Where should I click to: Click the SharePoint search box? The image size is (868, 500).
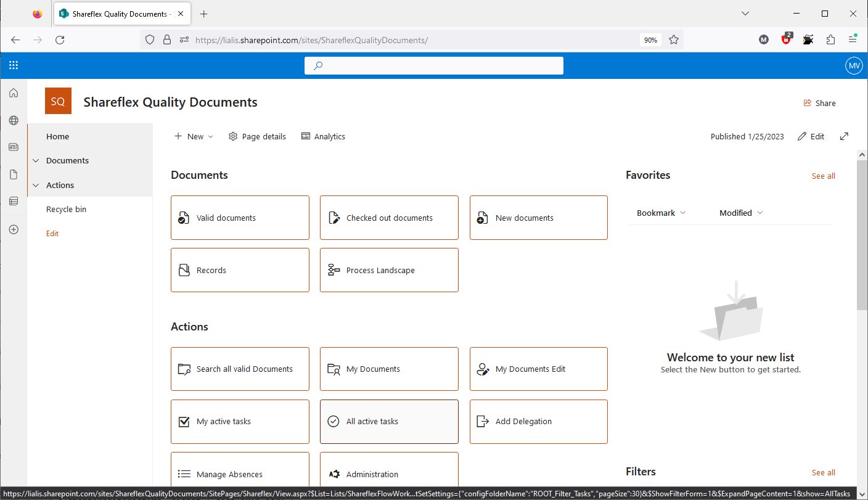point(434,65)
